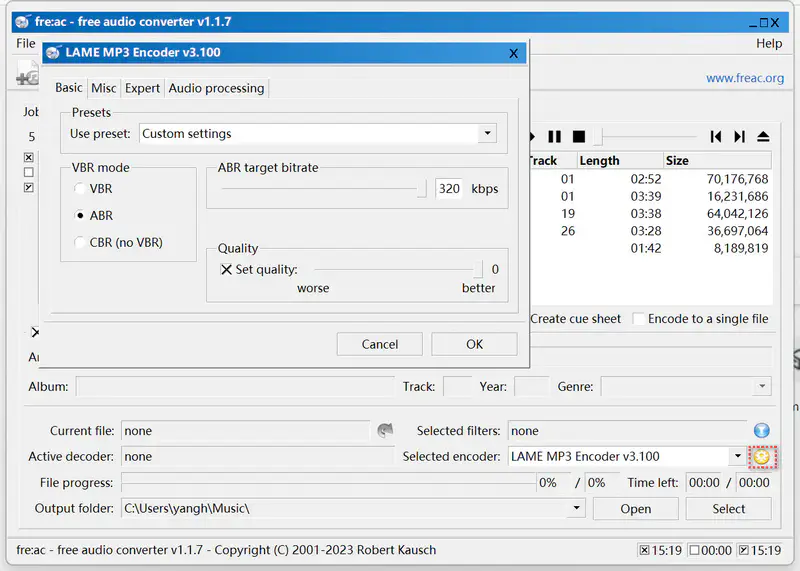Toggle the first checked box in joblist
Screen dimensions: 800x571
pyautogui.click(x=29, y=157)
